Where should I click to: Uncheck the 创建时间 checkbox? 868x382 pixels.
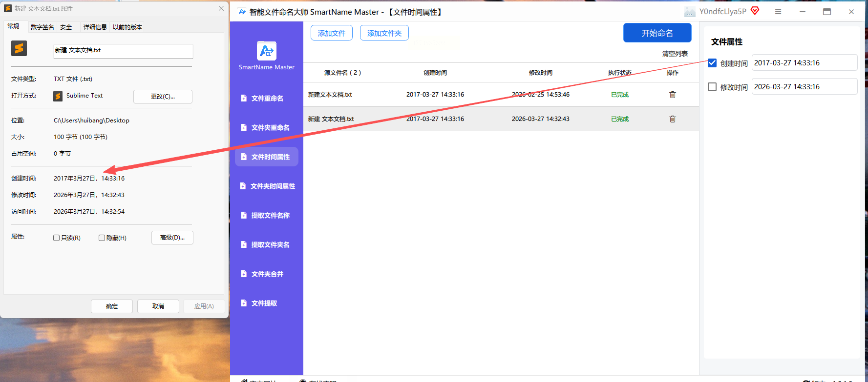[x=712, y=63]
